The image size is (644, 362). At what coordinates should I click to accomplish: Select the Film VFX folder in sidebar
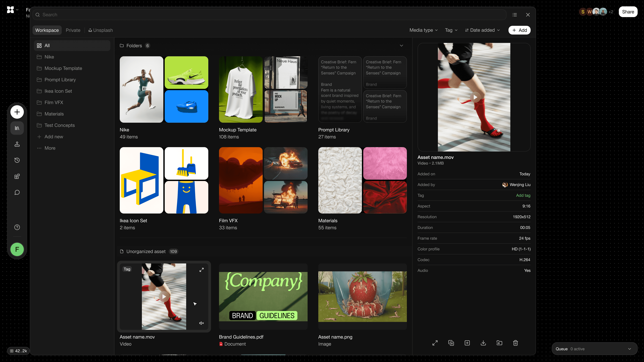(54, 102)
